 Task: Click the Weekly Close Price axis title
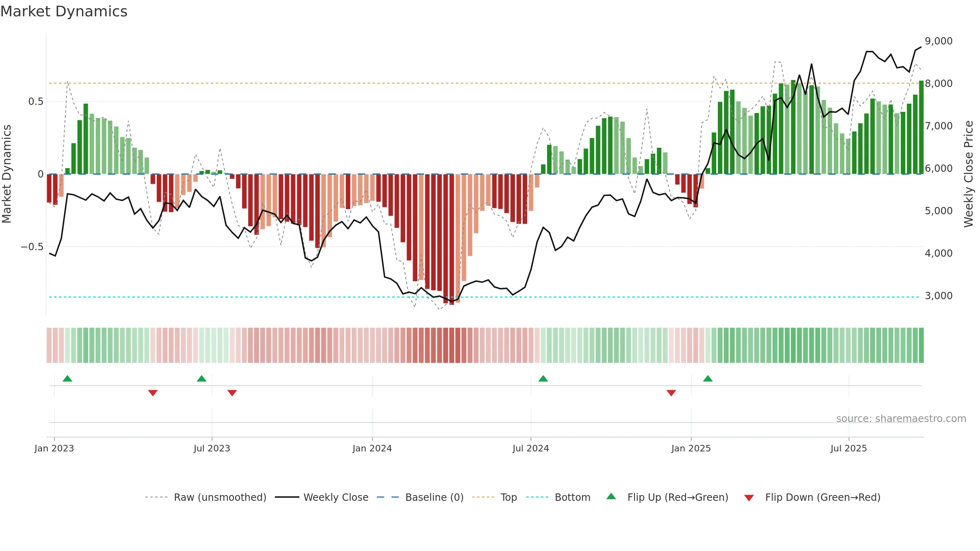click(969, 174)
